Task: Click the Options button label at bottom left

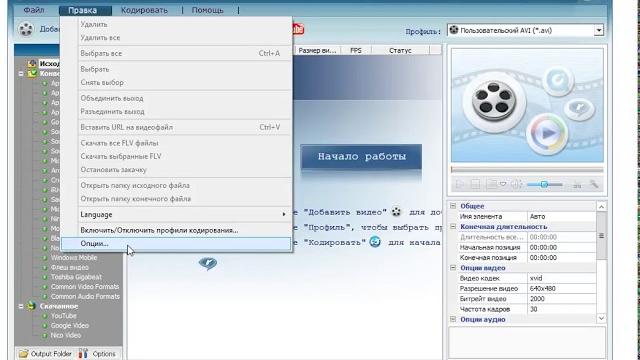Action: coord(104,354)
